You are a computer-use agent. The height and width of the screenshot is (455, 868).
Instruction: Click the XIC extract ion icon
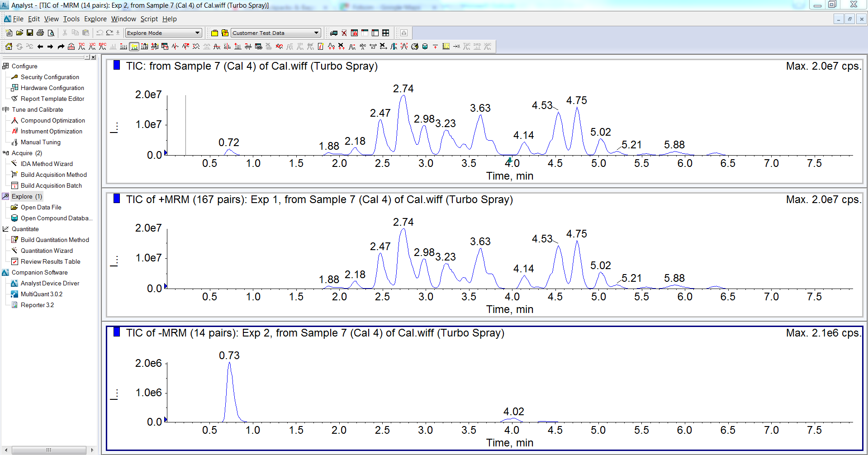tap(92, 47)
